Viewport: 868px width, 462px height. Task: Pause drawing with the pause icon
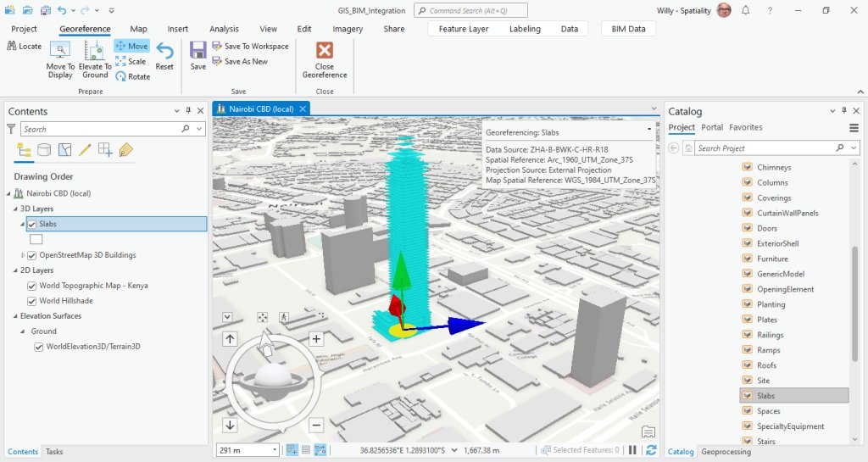[632, 450]
